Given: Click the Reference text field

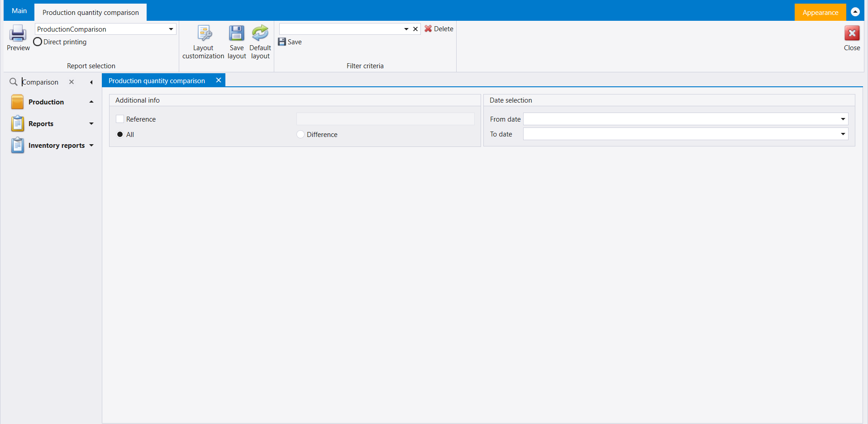Looking at the screenshot, I should [x=385, y=119].
